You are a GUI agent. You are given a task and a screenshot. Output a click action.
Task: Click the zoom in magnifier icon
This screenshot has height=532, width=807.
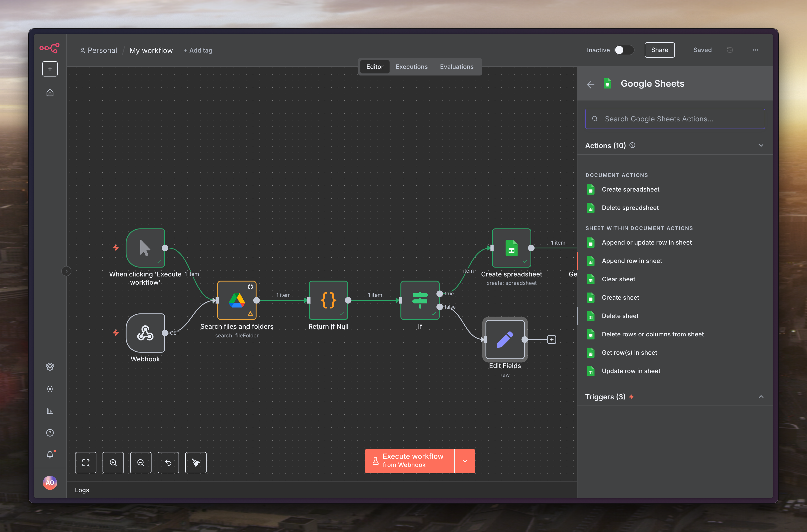pyautogui.click(x=113, y=462)
